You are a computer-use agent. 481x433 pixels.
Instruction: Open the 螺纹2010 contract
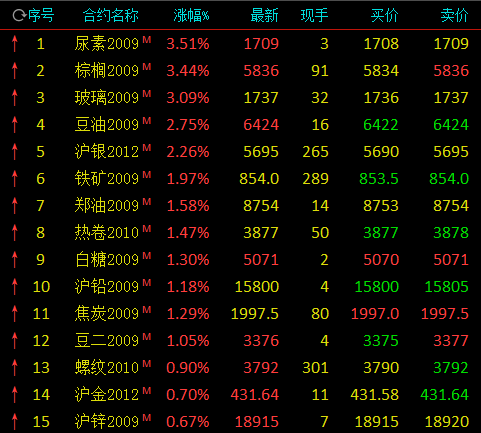[x=107, y=368]
